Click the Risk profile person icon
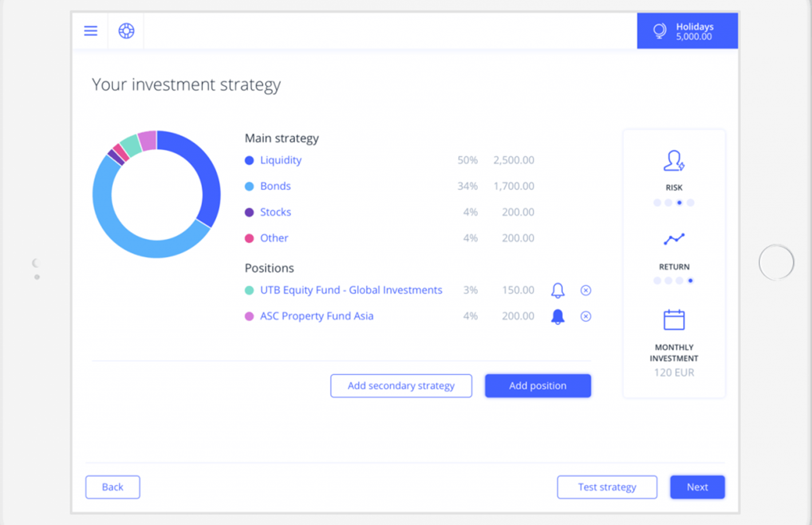Image resolution: width=812 pixels, height=525 pixels. tap(674, 161)
